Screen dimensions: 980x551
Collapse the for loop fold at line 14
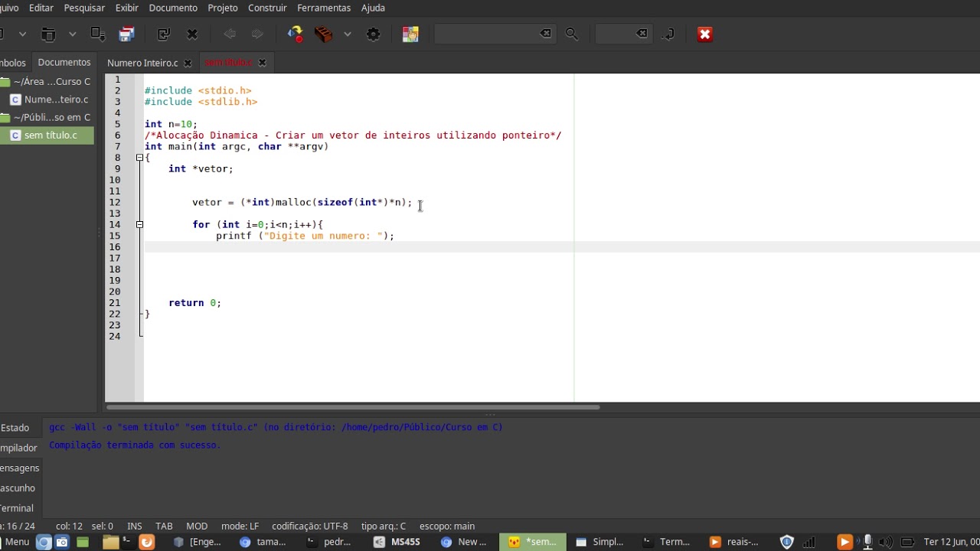[139, 224]
